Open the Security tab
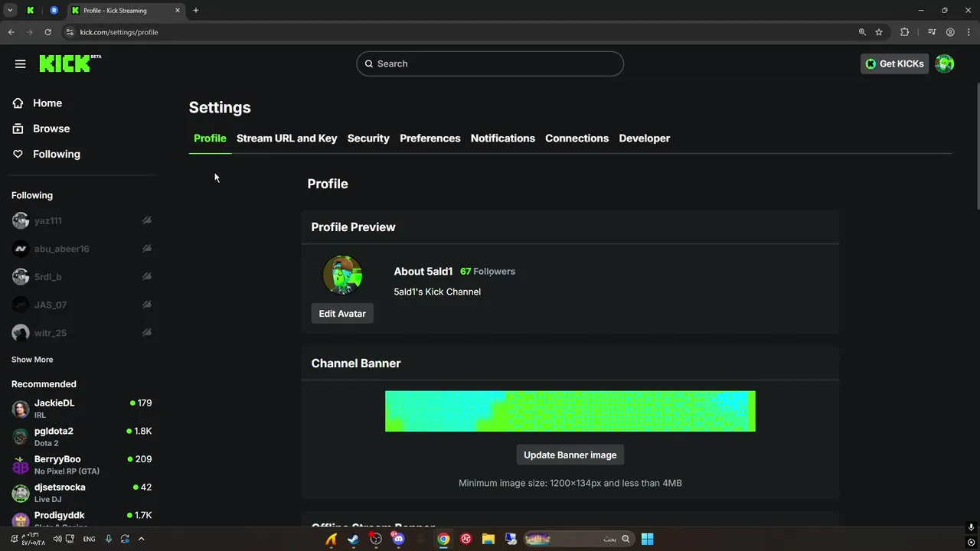Image resolution: width=980 pixels, height=551 pixels. click(368, 139)
